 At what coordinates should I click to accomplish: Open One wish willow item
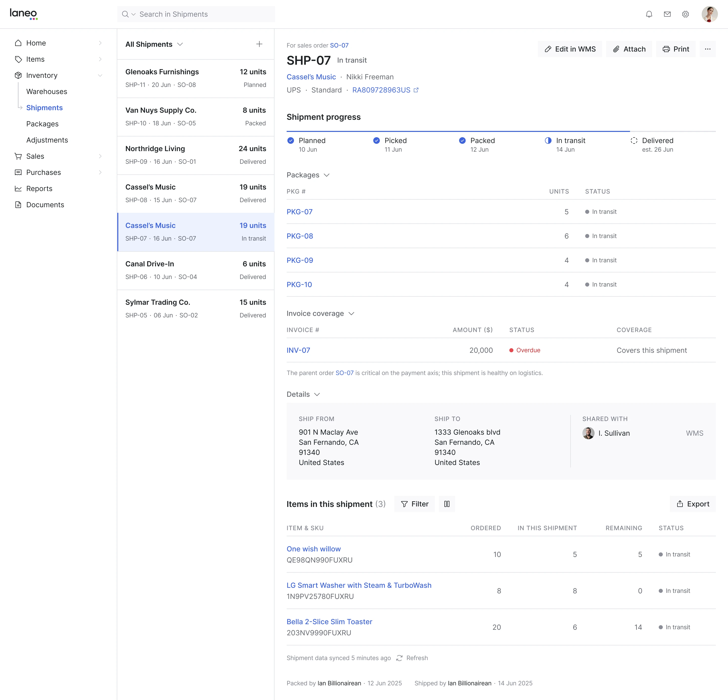point(313,549)
